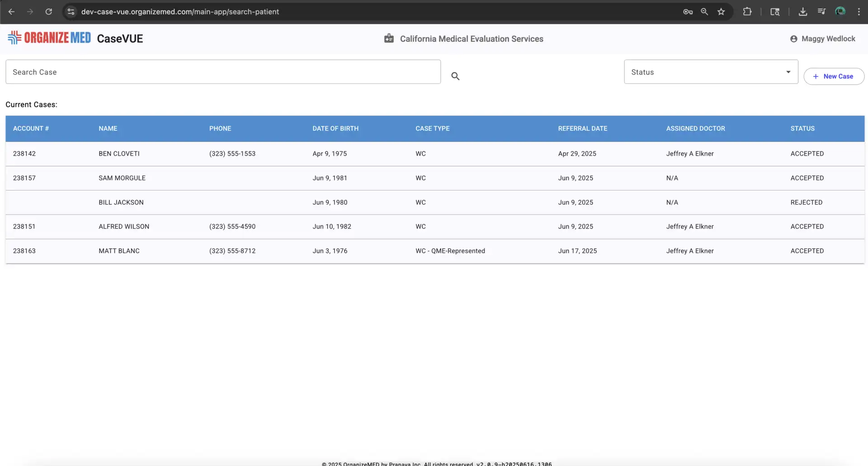
Task: Click the medical services briefcase icon
Action: pyautogui.click(x=389, y=38)
